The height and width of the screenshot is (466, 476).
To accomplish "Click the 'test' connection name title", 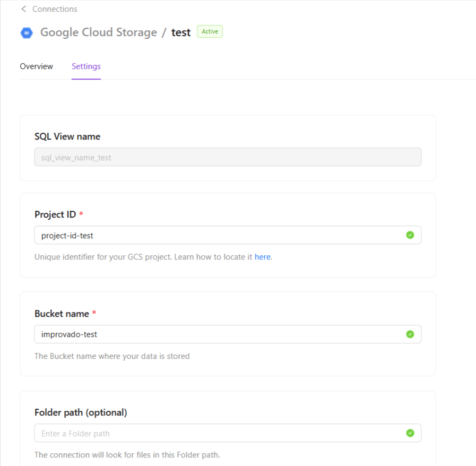I will coord(180,32).
